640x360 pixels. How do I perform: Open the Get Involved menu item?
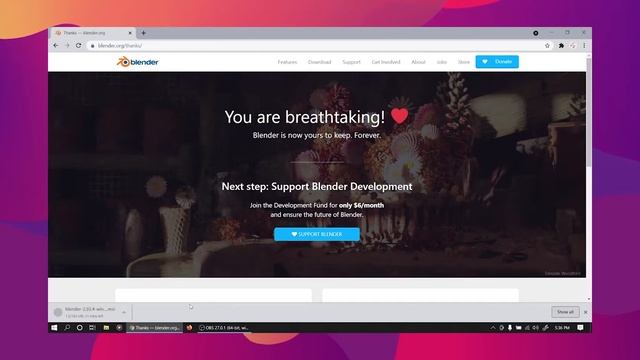pyautogui.click(x=386, y=62)
